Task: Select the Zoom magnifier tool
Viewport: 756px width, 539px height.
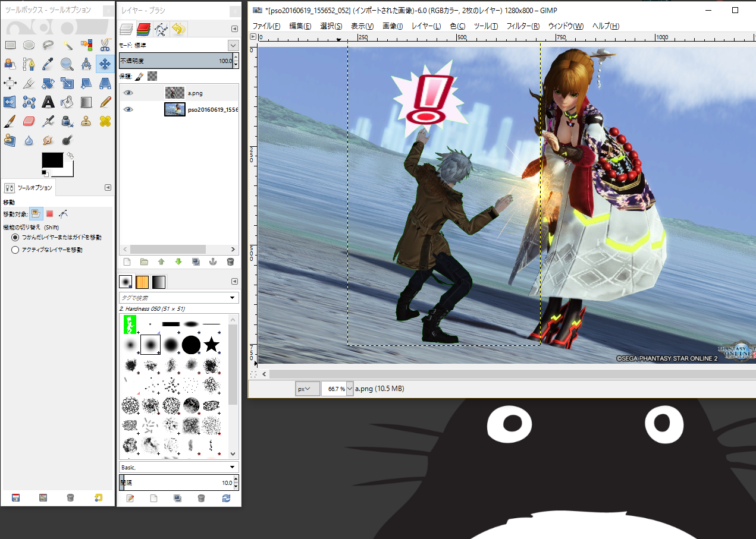Action: [x=67, y=64]
